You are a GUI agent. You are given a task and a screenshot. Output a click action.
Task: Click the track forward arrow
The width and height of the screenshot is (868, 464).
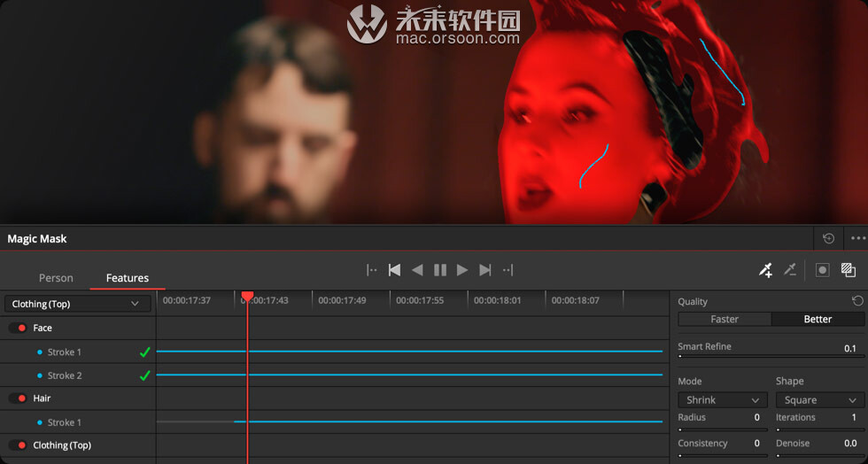[x=462, y=270]
